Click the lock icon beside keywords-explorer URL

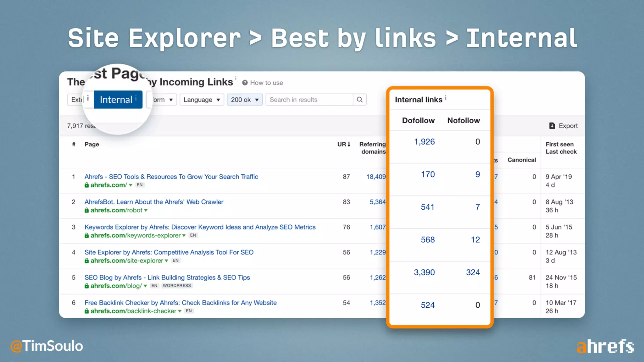coord(86,235)
